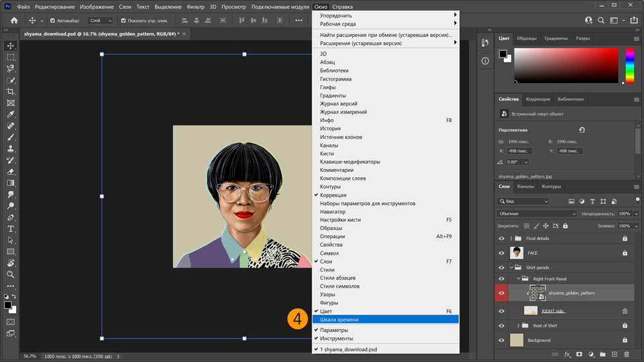The image size is (644, 362).
Task: Open the Обычные blend mode dropdown
Action: (x=537, y=214)
